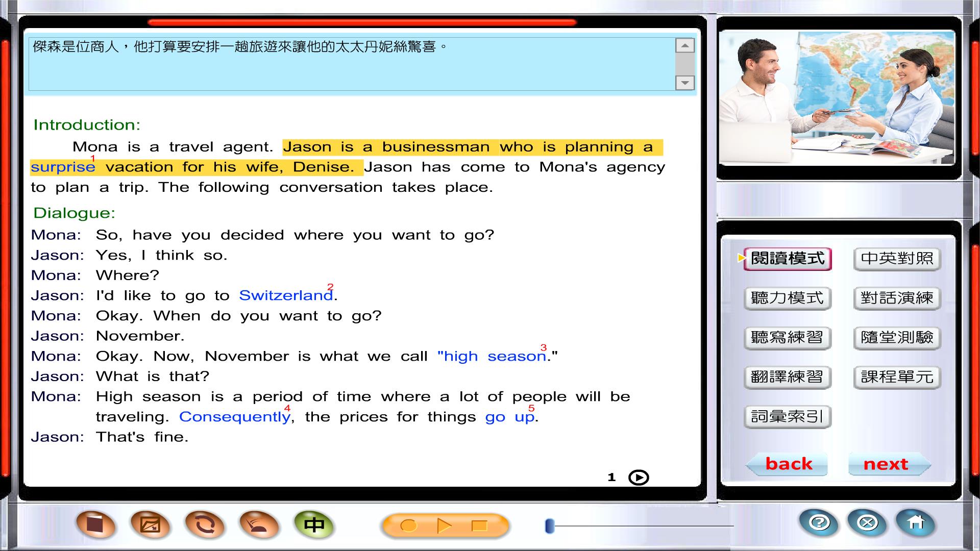Select 聽力模式 listening mode
Screen dimensions: 980x551
pyautogui.click(x=788, y=298)
